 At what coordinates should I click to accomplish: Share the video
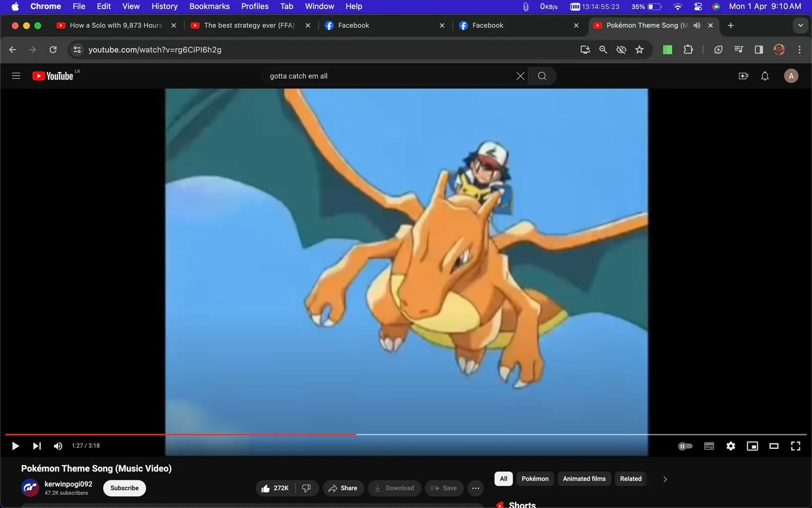pyautogui.click(x=343, y=488)
